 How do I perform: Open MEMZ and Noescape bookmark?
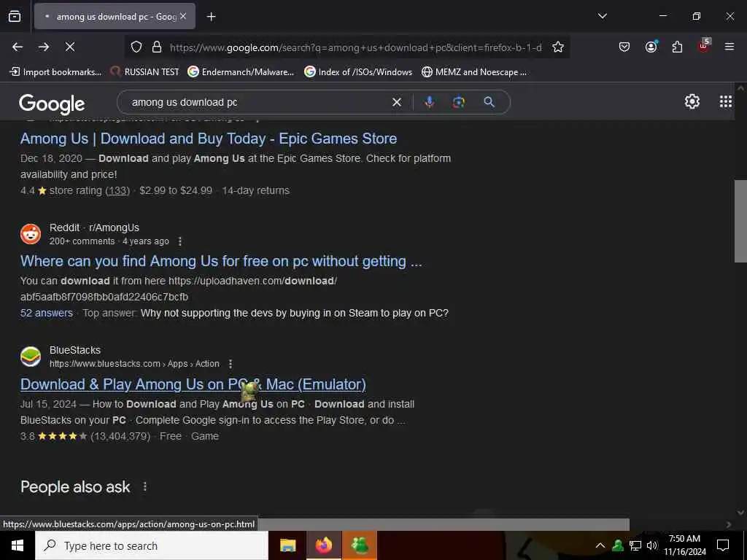point(474,72)
